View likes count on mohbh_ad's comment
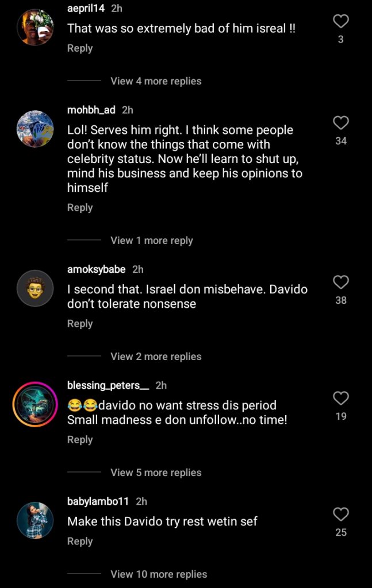The width and height of the screenshot is (372, 588). [x=340, y=140]
